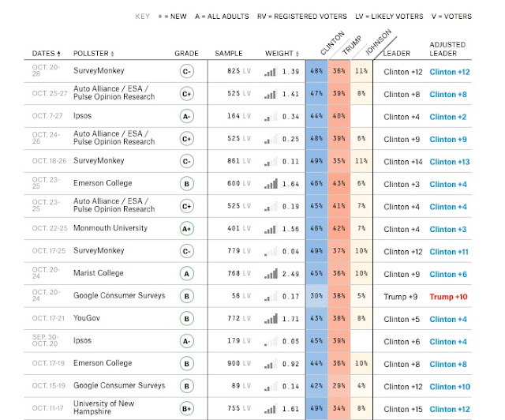Click the weight bars icon next to 2.49
This screenshot has width=505, height=420.
tap(271, 274)
